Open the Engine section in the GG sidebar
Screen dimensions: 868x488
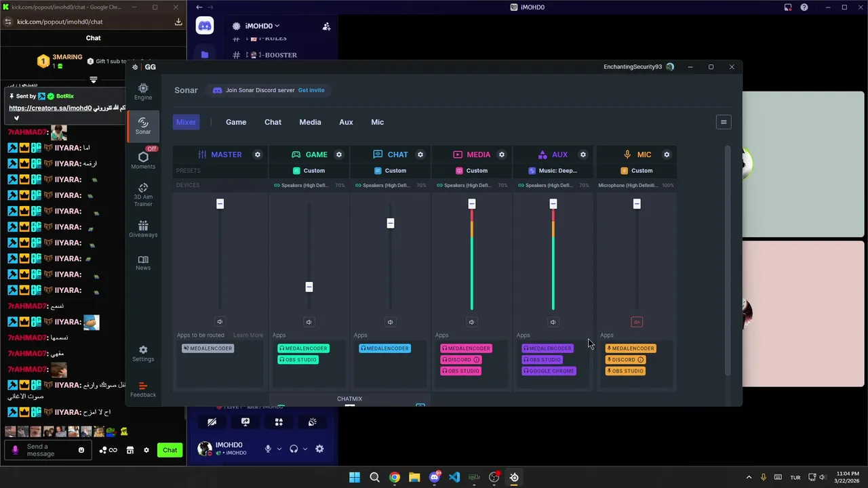click(x=143, y=91)
